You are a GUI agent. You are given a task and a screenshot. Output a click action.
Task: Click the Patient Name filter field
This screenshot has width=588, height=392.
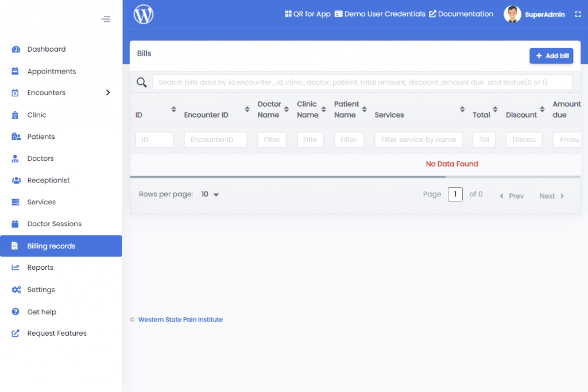(349, 139)
